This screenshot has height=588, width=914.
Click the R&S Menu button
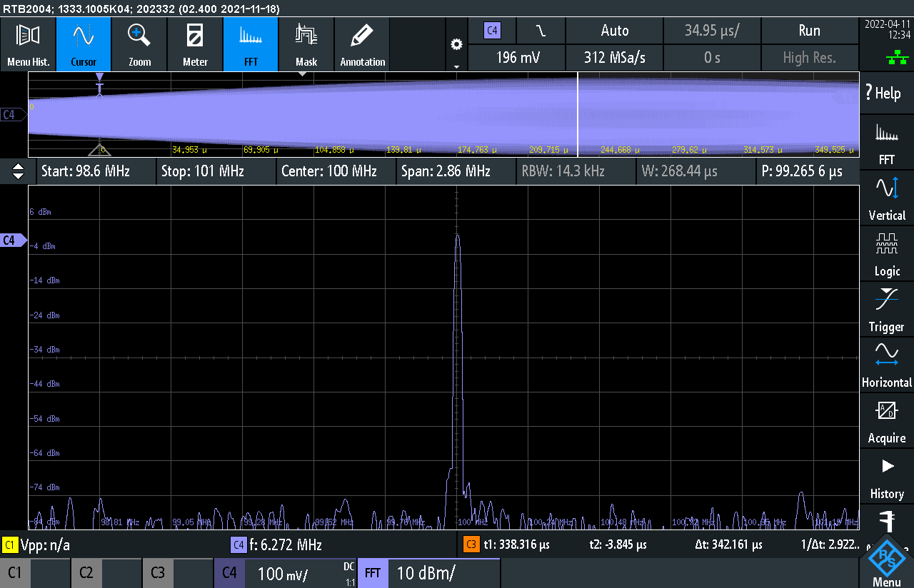coord(887,564)
